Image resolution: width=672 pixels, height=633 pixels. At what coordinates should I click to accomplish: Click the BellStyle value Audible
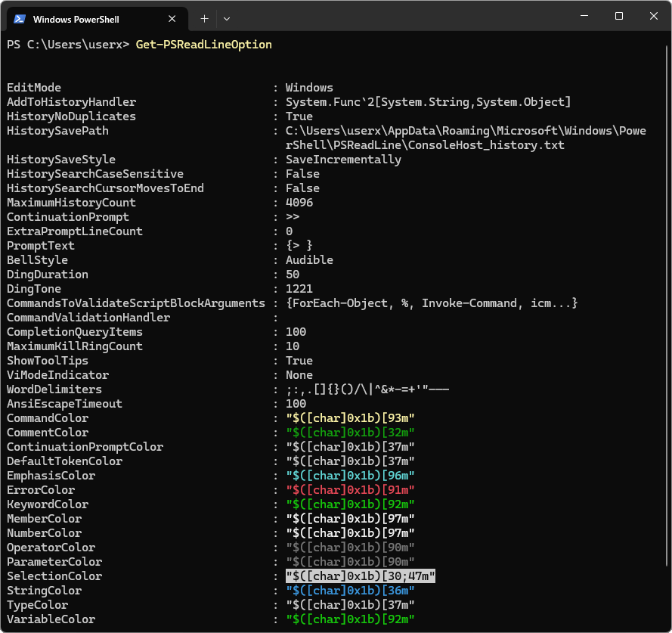click(309, 260)
